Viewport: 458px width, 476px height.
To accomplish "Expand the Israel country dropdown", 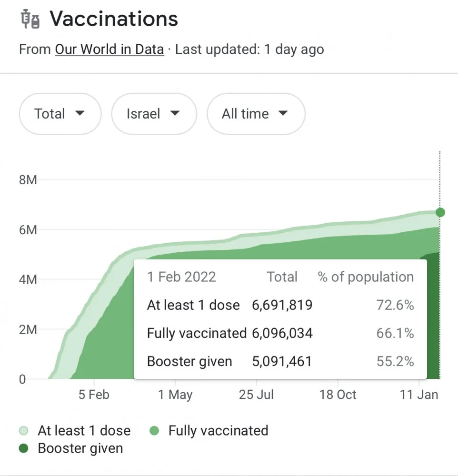I will click(153, 114).
